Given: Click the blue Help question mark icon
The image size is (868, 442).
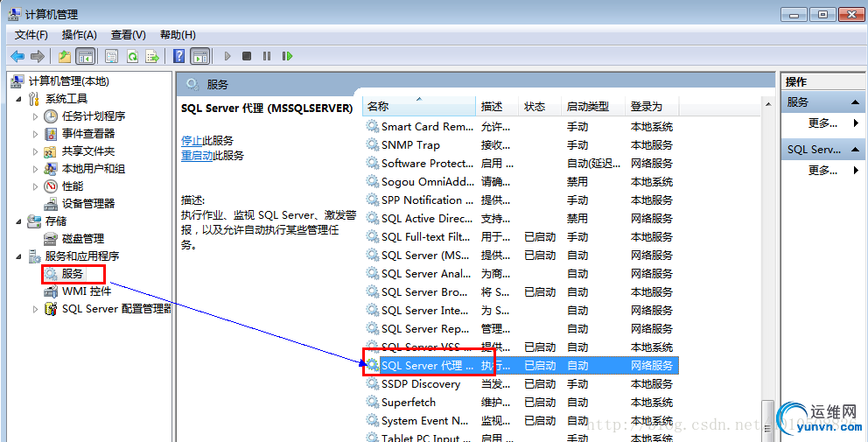Looking at the screenshot, I should [178, 56].
